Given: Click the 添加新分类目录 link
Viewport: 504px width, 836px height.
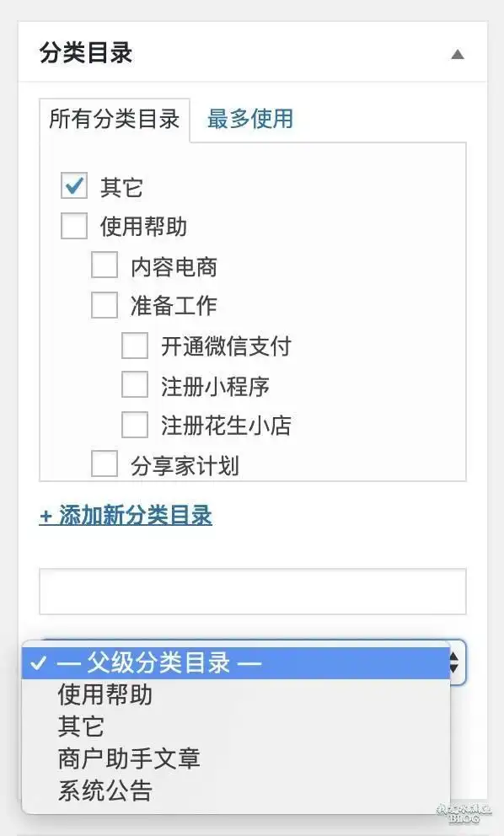Looking at the screenshot, I should pyautogui.click(x=126, y=517).
